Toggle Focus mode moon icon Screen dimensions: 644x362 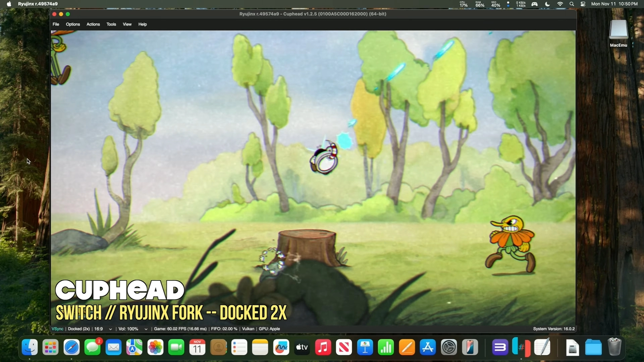[x=547, y=4]
